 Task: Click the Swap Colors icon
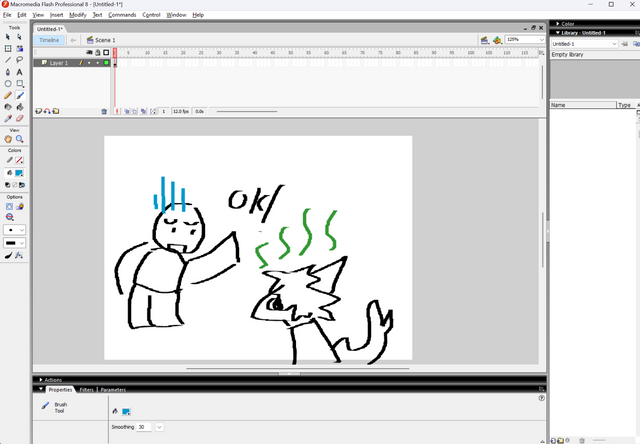[22, 185]
